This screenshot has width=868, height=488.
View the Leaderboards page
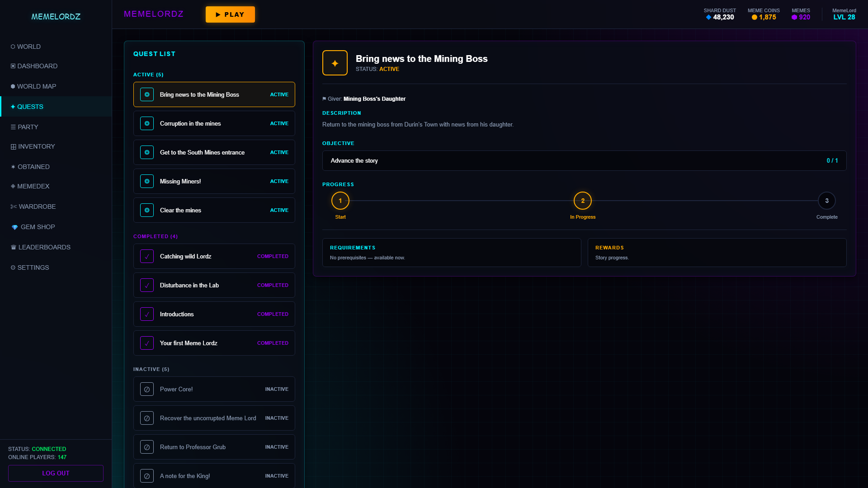click(56, 247)
